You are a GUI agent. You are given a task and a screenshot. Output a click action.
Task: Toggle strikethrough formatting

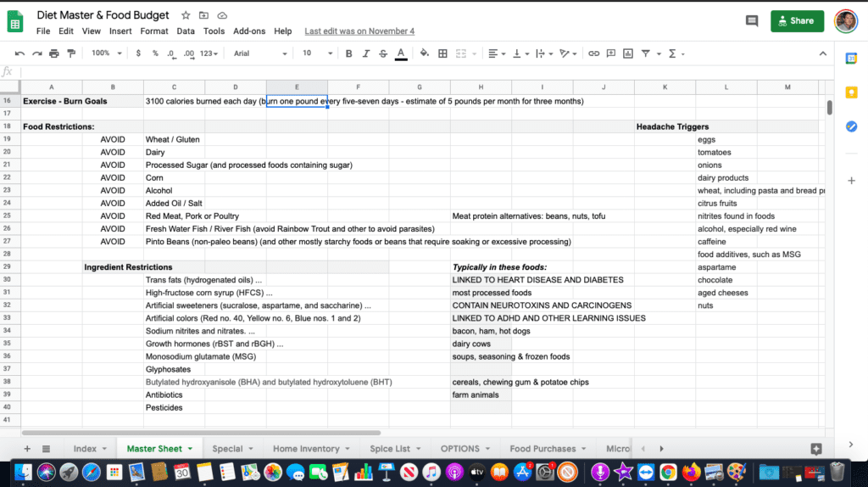click(x=383, y=53)
